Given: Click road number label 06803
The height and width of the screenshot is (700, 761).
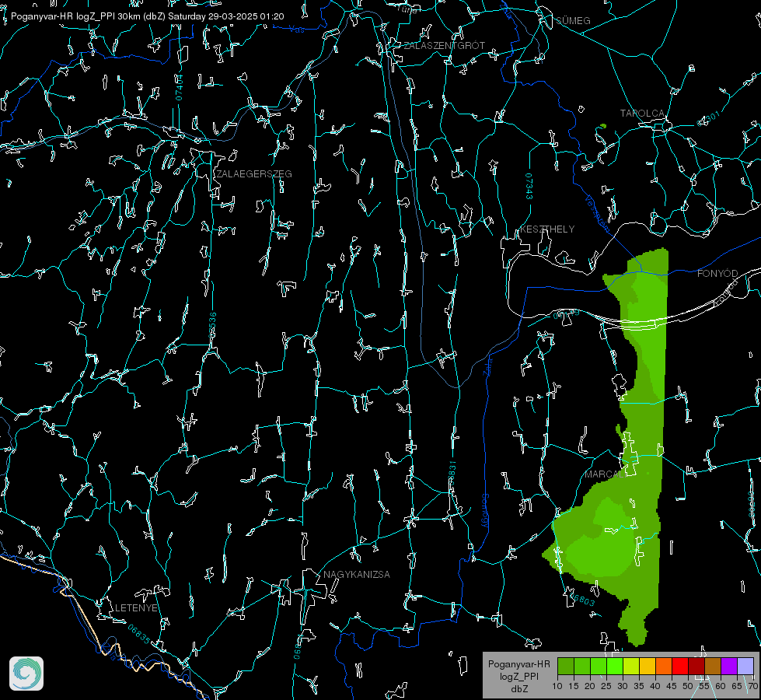Looking at the screenshot, I should pyautogui.click(x=581, y=599).
